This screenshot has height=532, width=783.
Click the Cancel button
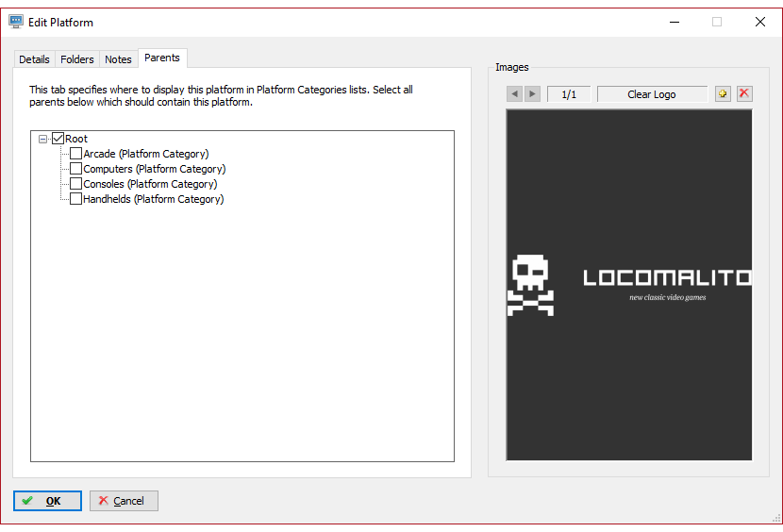pos(124,501)
